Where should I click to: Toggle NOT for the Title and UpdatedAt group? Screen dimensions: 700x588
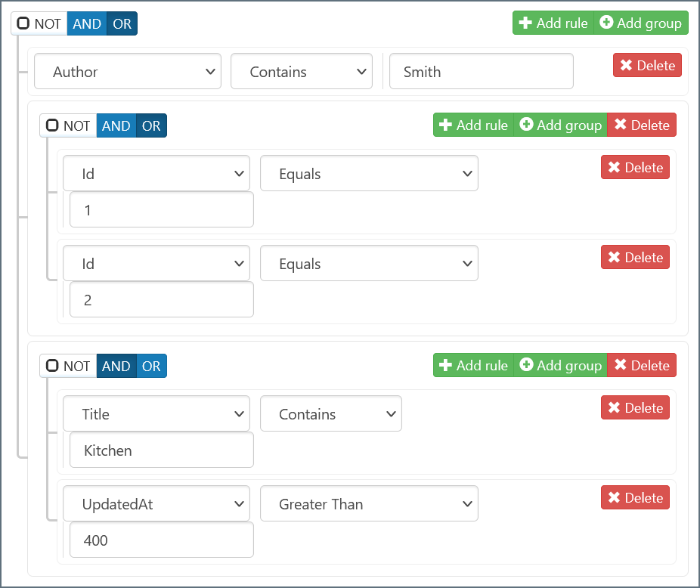(52, 366)
